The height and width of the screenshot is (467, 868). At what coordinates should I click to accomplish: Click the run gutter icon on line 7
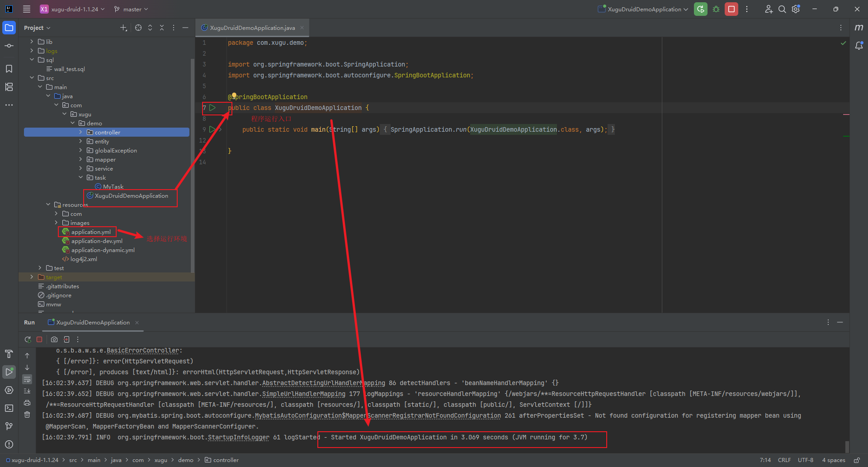click(x=212, y=108)
